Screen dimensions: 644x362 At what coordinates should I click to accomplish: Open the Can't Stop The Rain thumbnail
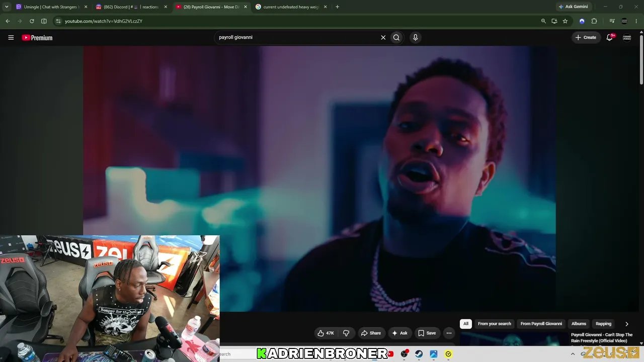click(513, 339)
